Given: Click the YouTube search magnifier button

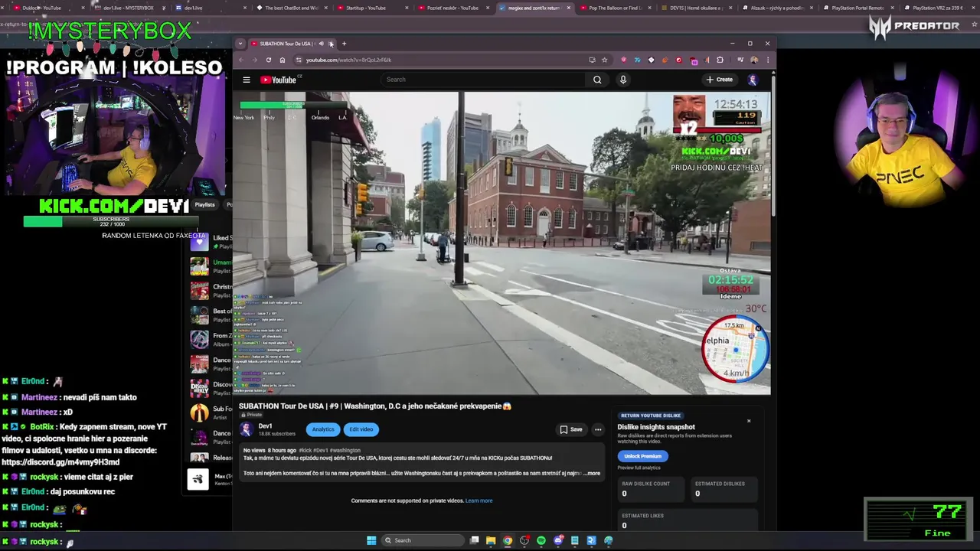Looking at the screenshot, I should [597, 80].
